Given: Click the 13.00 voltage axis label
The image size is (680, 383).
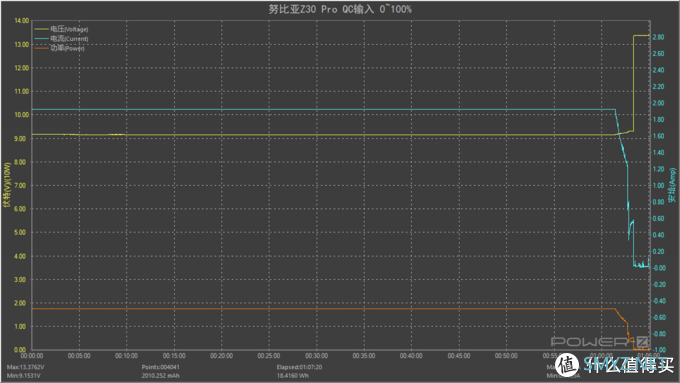Looking at the screenshot, I should pyautogui.click(x=22, y=45).
